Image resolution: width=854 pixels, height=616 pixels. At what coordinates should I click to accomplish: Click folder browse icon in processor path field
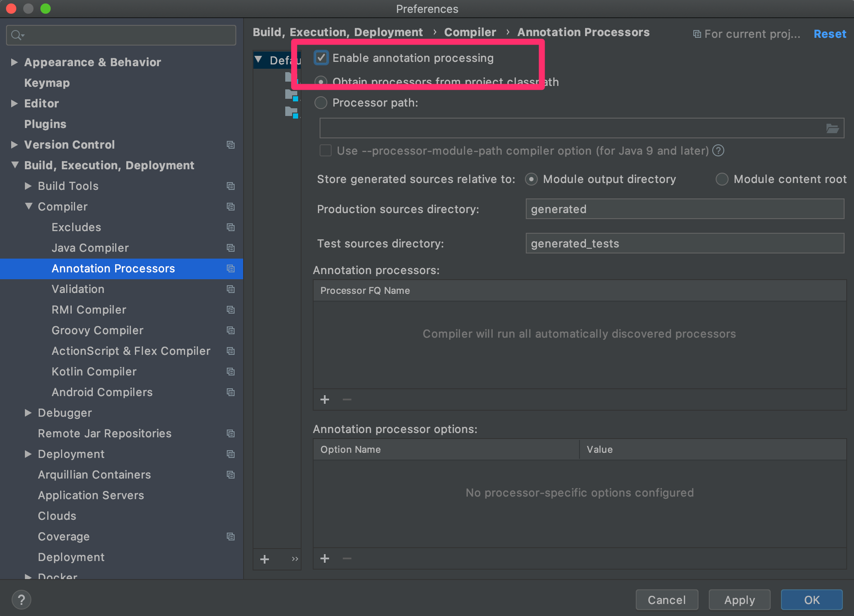click(832, 128)
